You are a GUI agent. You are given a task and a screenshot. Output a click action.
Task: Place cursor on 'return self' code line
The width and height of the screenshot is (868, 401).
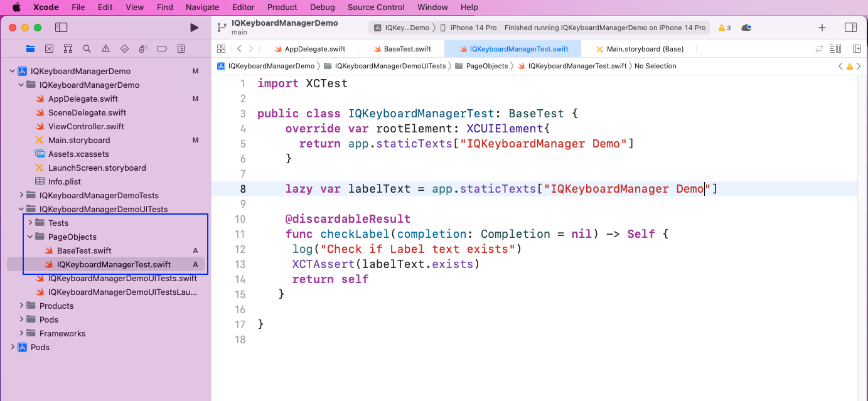330,279
